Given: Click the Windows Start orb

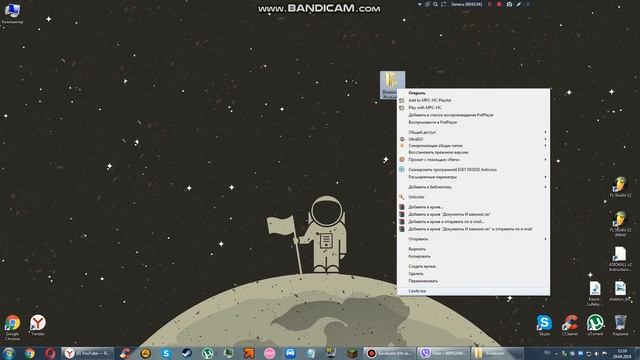Looking at the screenshot, I should [x=9, y=353].
